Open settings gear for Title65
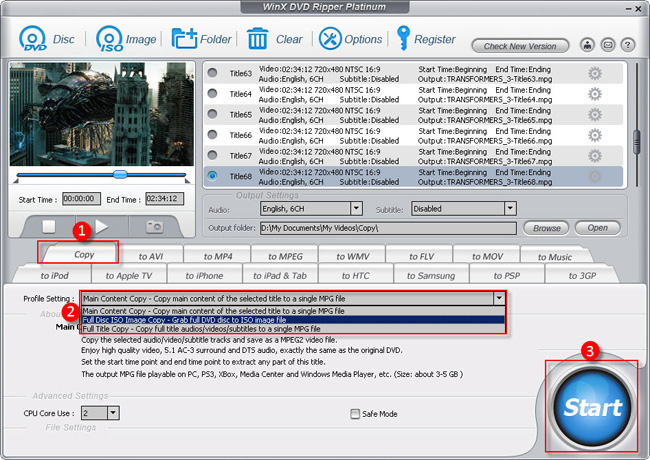Image resolution: width=650 pixels, height=460 pixels. pos(595,115)
